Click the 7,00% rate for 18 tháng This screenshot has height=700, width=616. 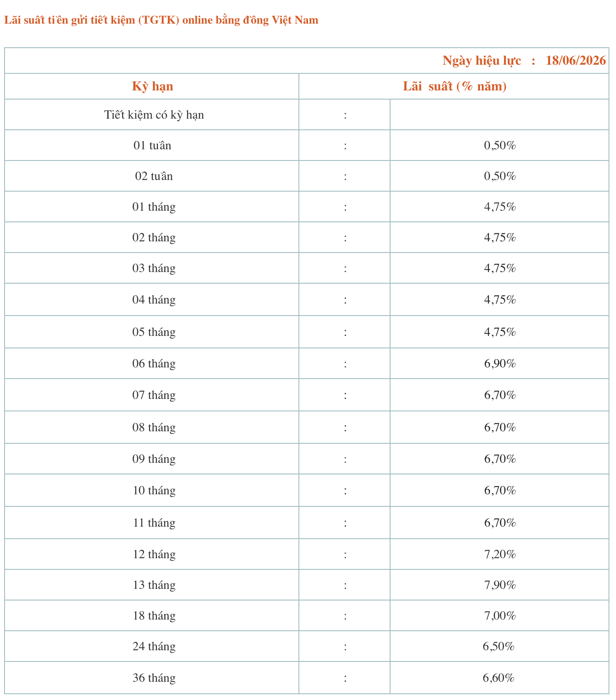(x=500, y=616)
